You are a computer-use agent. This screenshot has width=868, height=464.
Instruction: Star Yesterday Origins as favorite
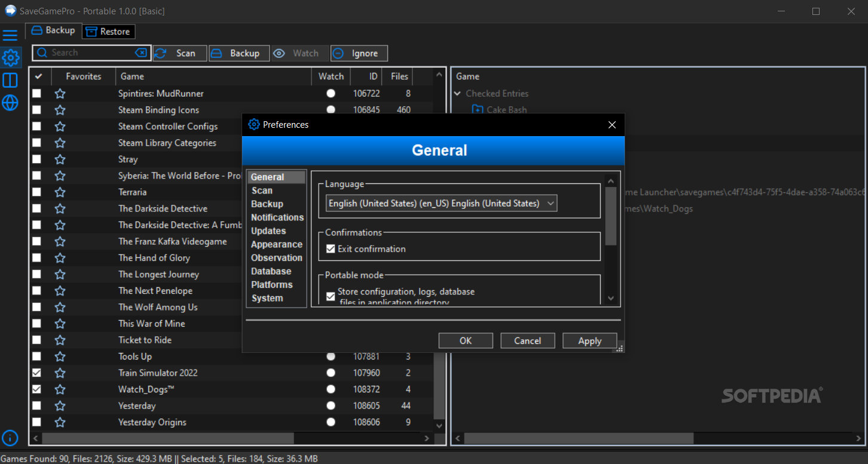pyautogui.click(x=60, y=422)
